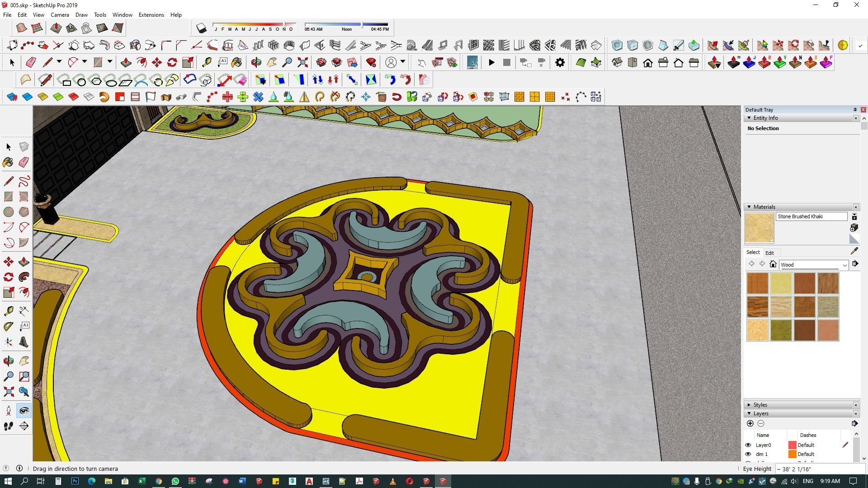Select the Walk footprints tool
The width and height of the screenshot is (868, 488).
(x=8, y=426)
